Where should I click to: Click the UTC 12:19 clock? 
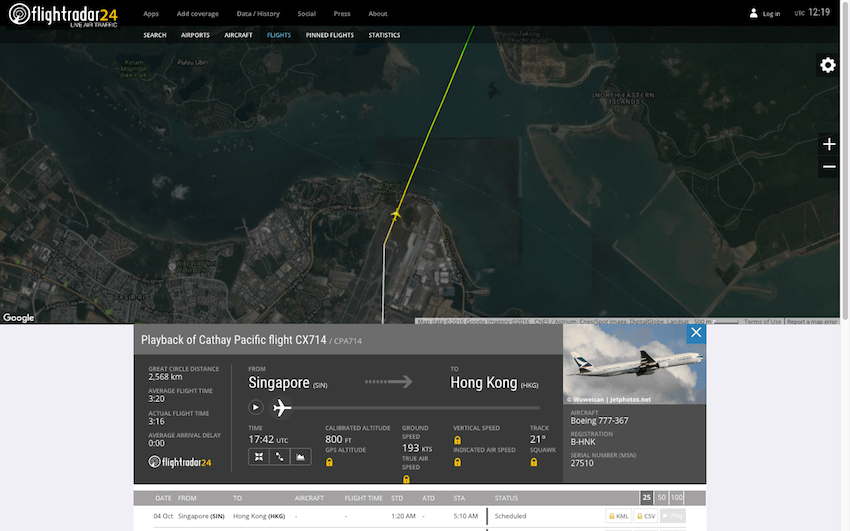(x=812, y=12)
